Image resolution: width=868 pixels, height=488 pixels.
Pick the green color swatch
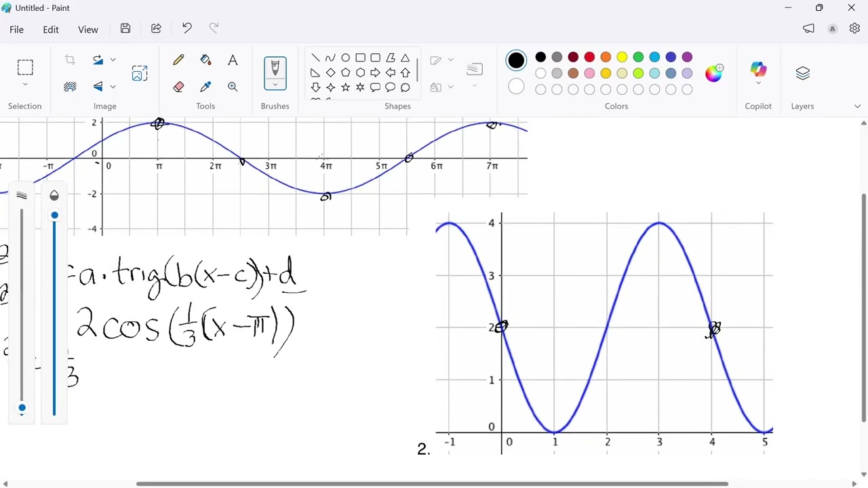click(x=638, y=57)
